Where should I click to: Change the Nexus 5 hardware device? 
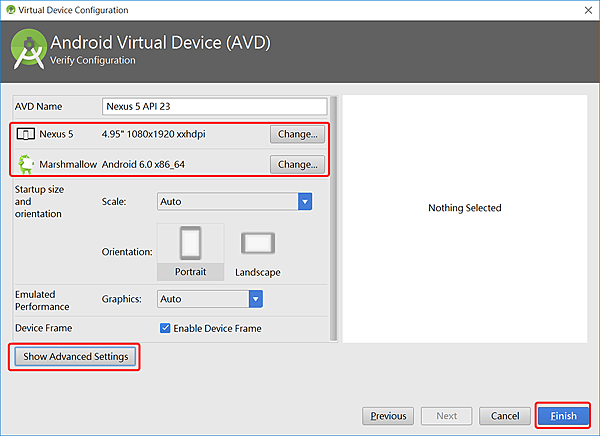click(297, 134)
